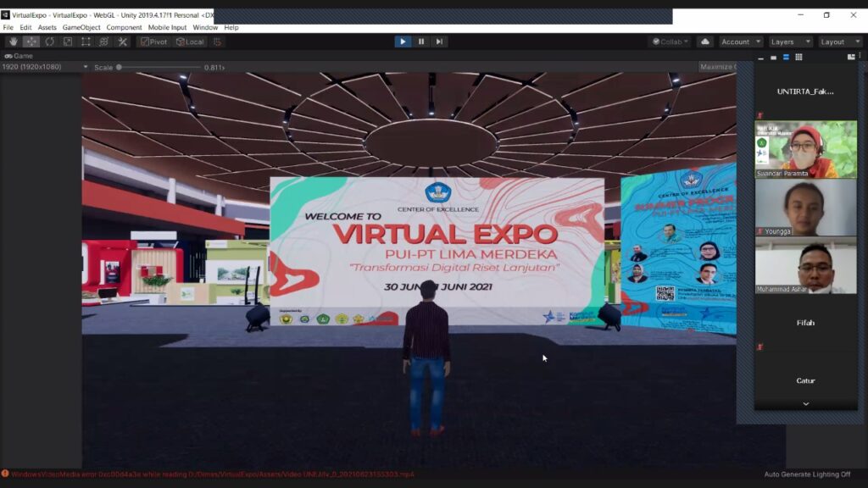Click Auto Generate Lighting Off status
The width and height of the screenshot is (868, 488).
pyautogui.click(x=807, y=474)
